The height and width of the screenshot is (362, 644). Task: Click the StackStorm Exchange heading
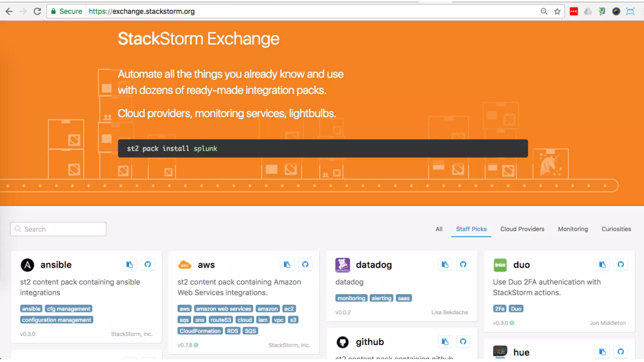(198, 39)
